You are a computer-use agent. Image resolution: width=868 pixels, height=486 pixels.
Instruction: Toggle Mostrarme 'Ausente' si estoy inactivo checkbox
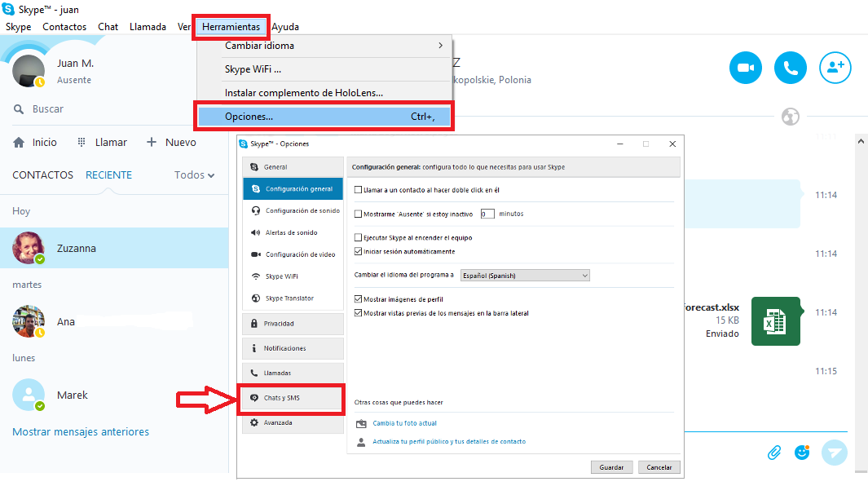coord(358,214)
